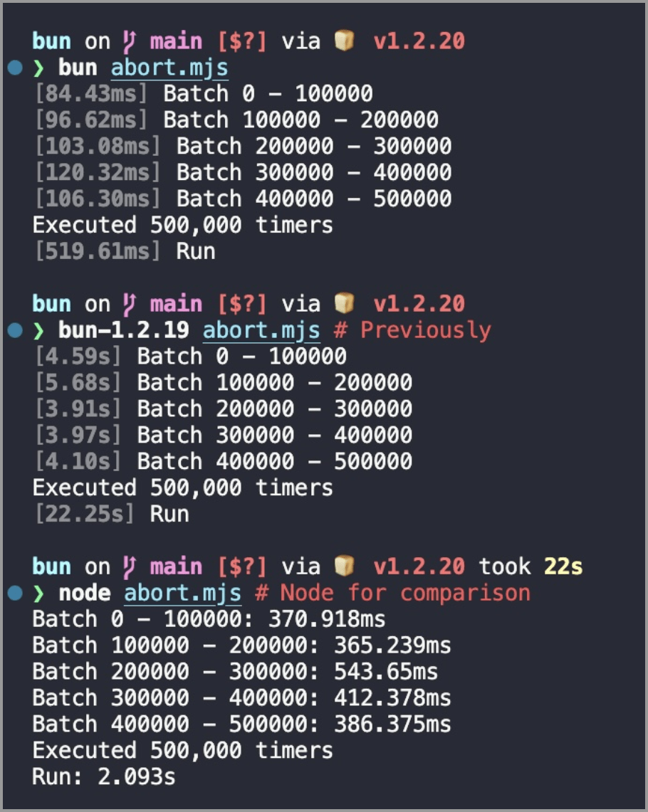Click the blue dot next to the bun-1.2.19 command
The width and height of the screenshot is (648, 812).
(x=15, y=331)
